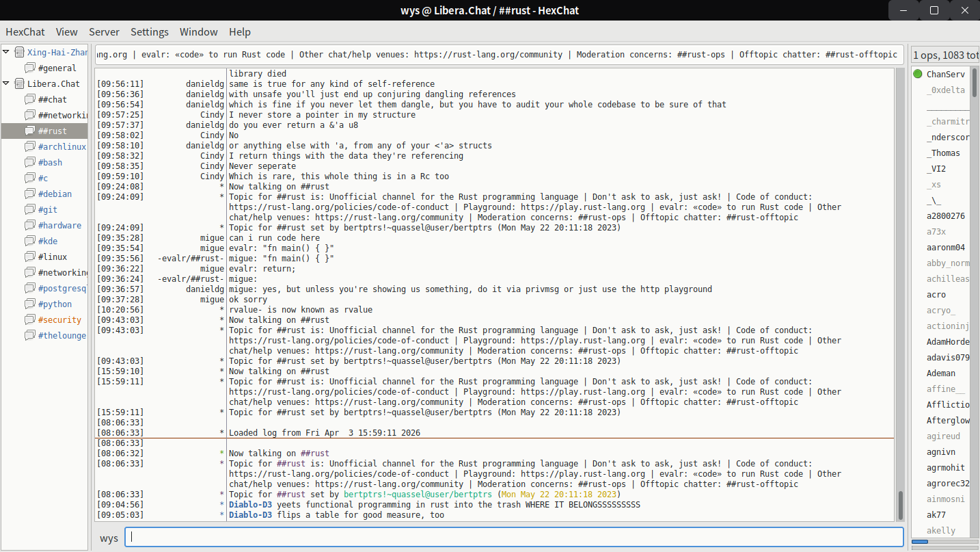
Task: Click the server icon next to Libera.Chat
Action: 19,83
